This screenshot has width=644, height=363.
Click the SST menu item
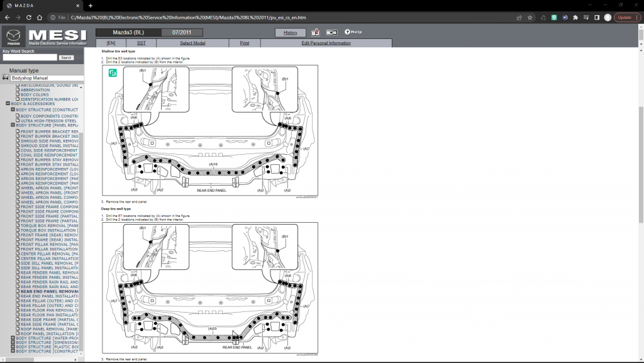click(x=141, y=43)
